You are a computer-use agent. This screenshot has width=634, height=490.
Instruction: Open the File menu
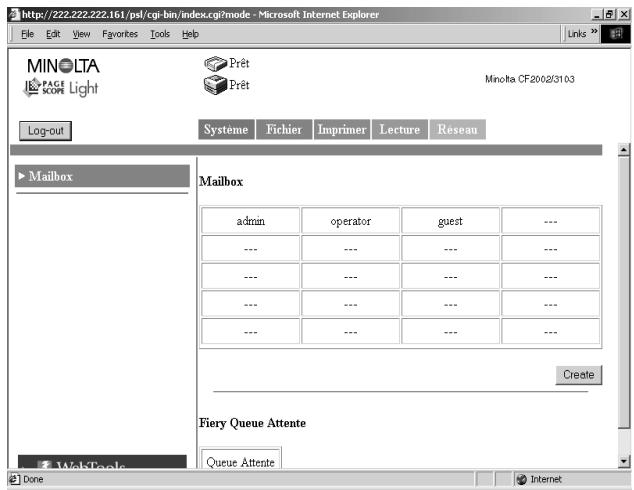click(x=27, y=34)
